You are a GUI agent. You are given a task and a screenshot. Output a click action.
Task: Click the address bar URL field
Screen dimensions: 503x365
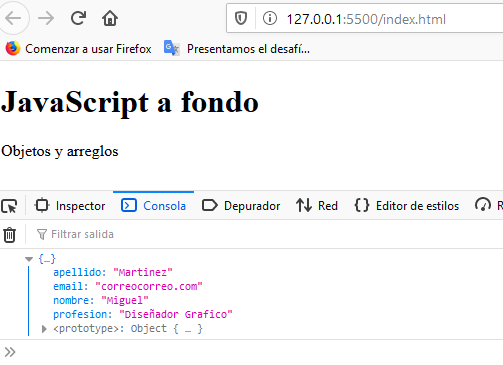pyautogui.click(x=366, y=19)
